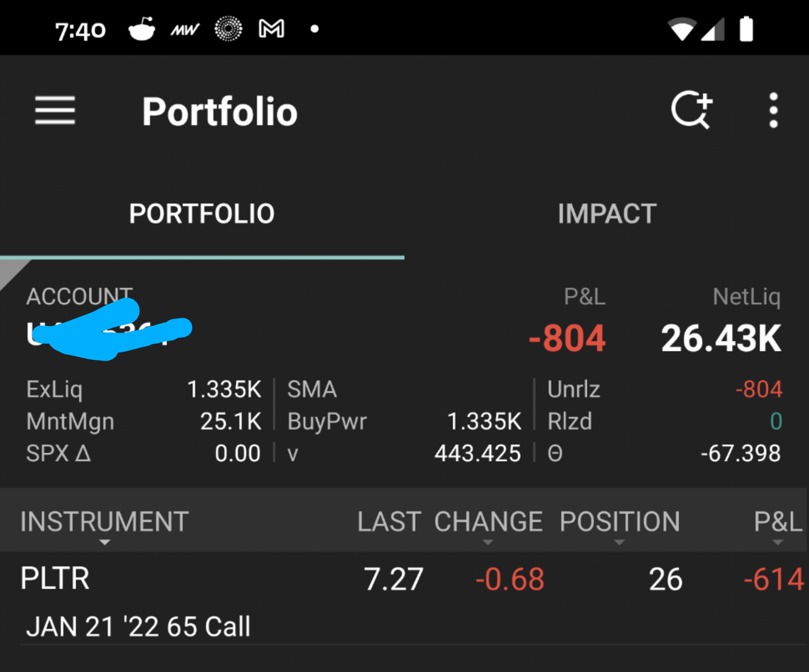Open the hamburger navigation menu
809x672 pixels.
55,111
